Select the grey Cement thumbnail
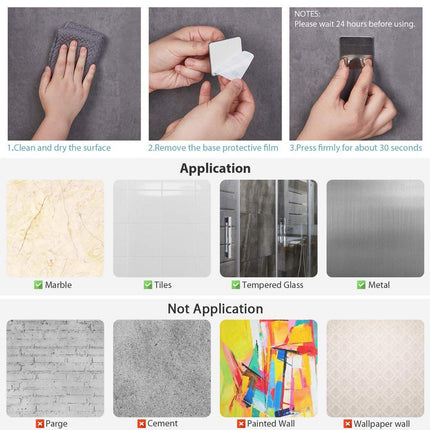Screen dimensions: 430x430 (162, 368)
